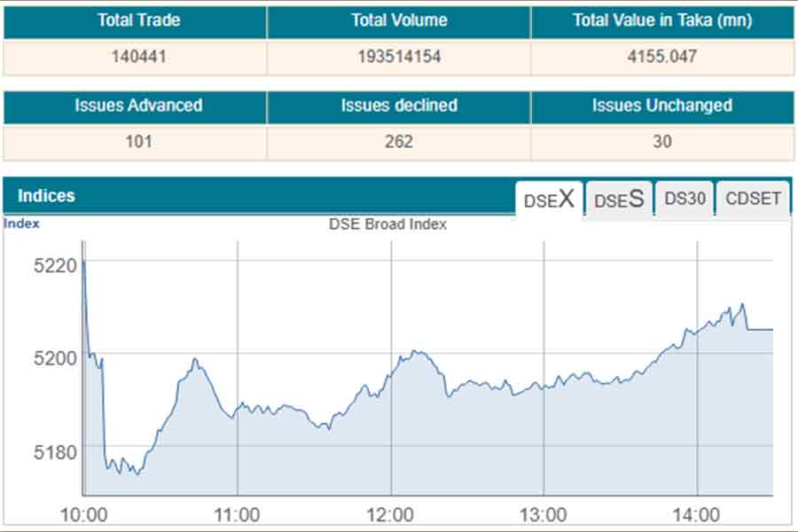Select the 30 unchanged issues count
This screenshot has width=798, height=532.
pyautogui.click(x=661, y=141)
